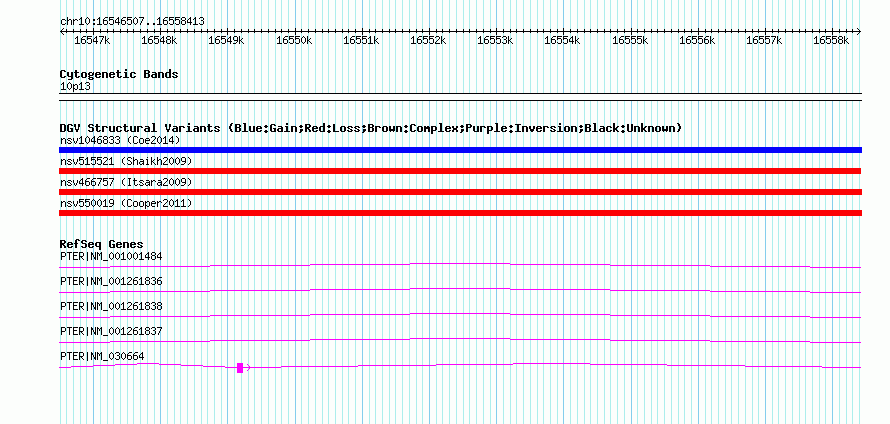Click ruler tick label 16558k
Image resolution: width=890 pixels, height=424 pixels.
click(831, 40)
